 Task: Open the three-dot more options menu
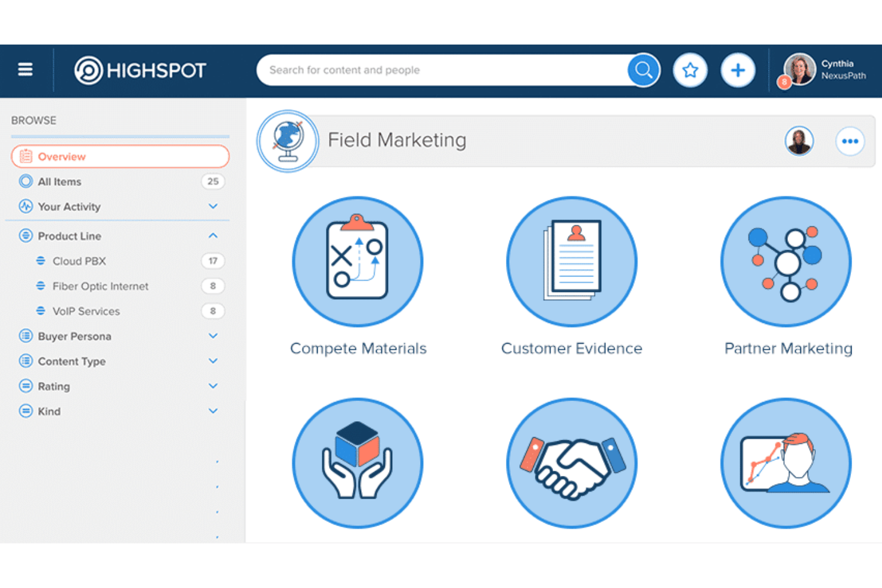(x=850, y=141)
